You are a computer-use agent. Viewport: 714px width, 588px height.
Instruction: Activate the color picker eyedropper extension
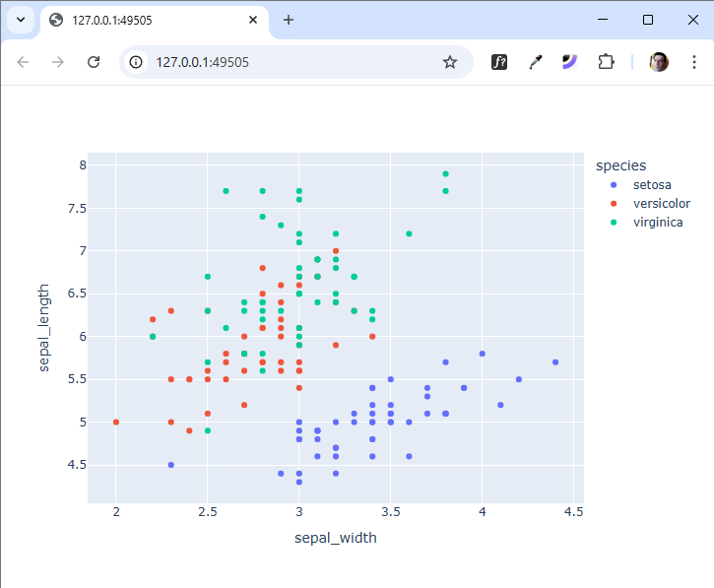pyautogui.click(x=535, y=62)
